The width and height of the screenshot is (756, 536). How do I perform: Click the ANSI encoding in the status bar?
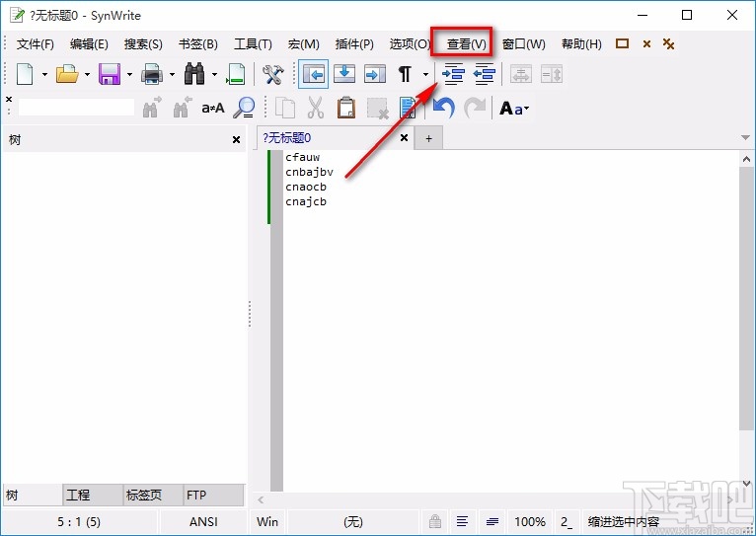coord(203,521)
